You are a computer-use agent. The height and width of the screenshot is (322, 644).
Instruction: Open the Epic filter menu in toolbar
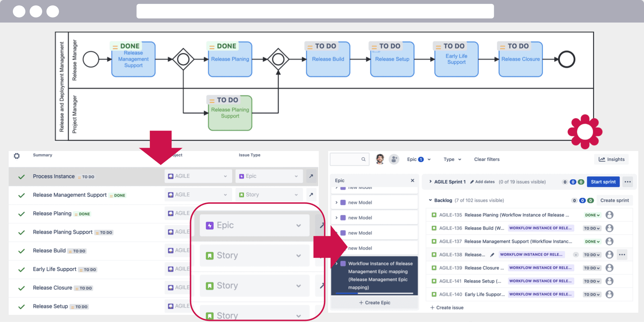(419, 159)
